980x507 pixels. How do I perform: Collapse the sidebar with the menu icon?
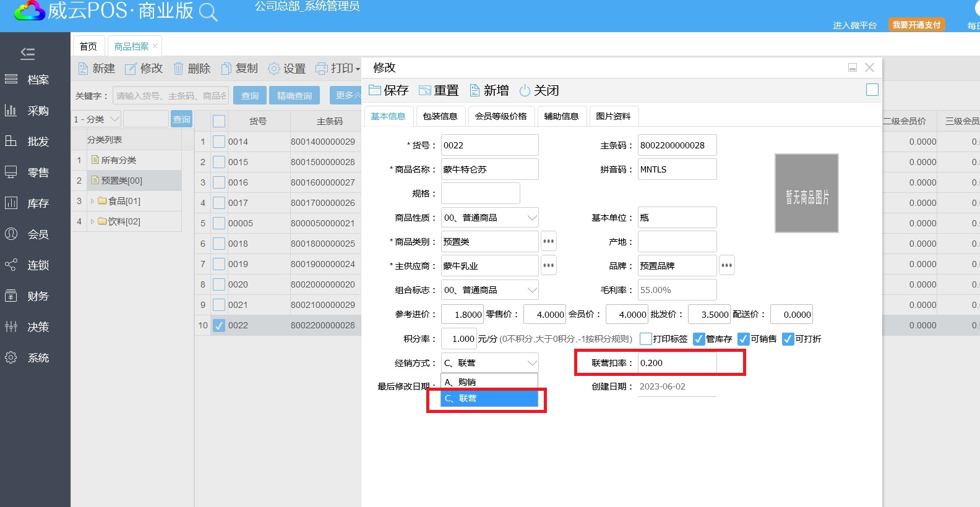pos(27,53)
